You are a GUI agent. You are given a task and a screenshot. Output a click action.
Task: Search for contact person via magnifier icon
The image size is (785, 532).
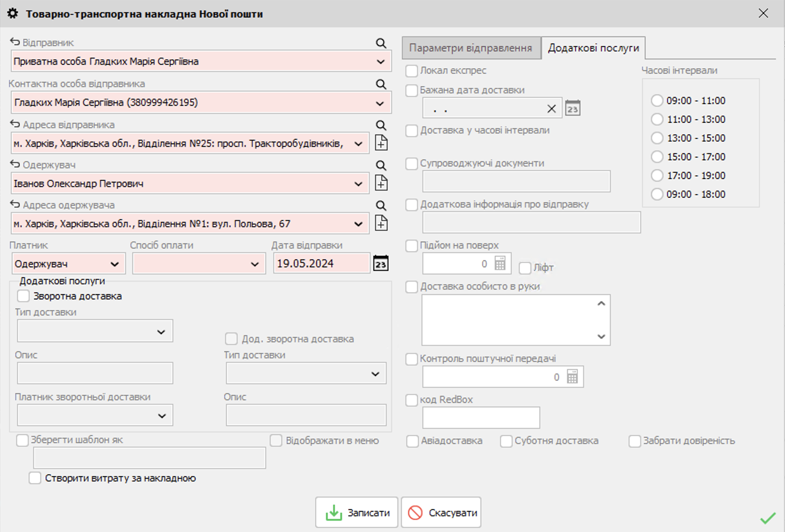(380, 84)
